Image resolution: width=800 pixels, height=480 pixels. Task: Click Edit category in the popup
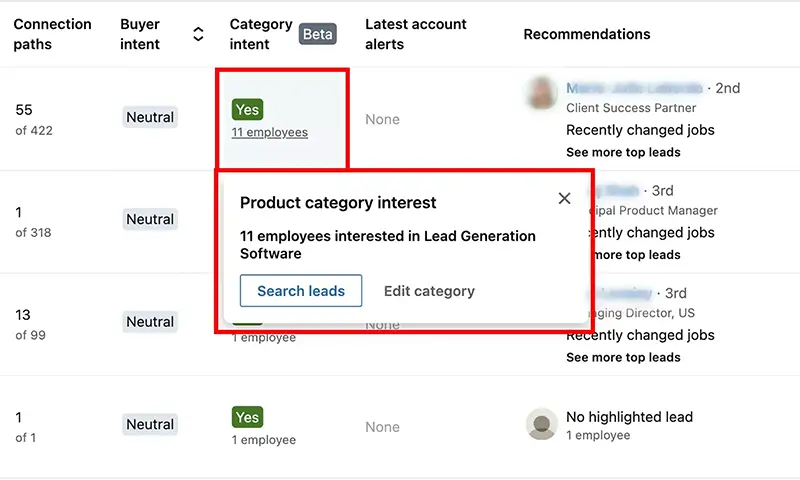(429, 291)
